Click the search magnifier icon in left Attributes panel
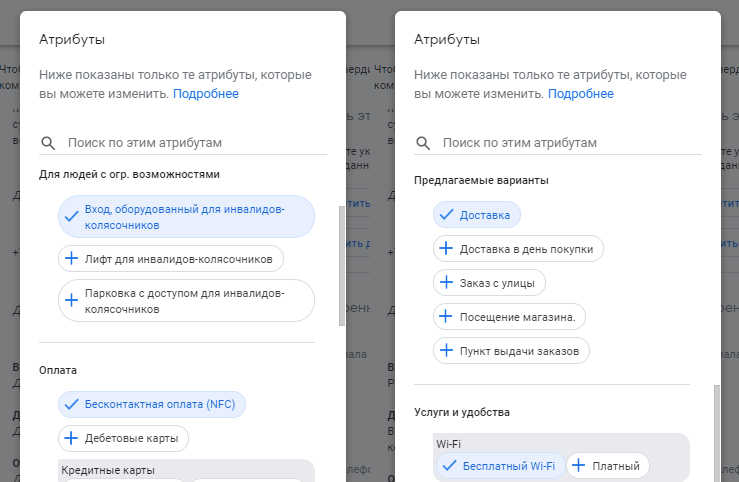Screen dimensions: 739x482 point(48,143)
